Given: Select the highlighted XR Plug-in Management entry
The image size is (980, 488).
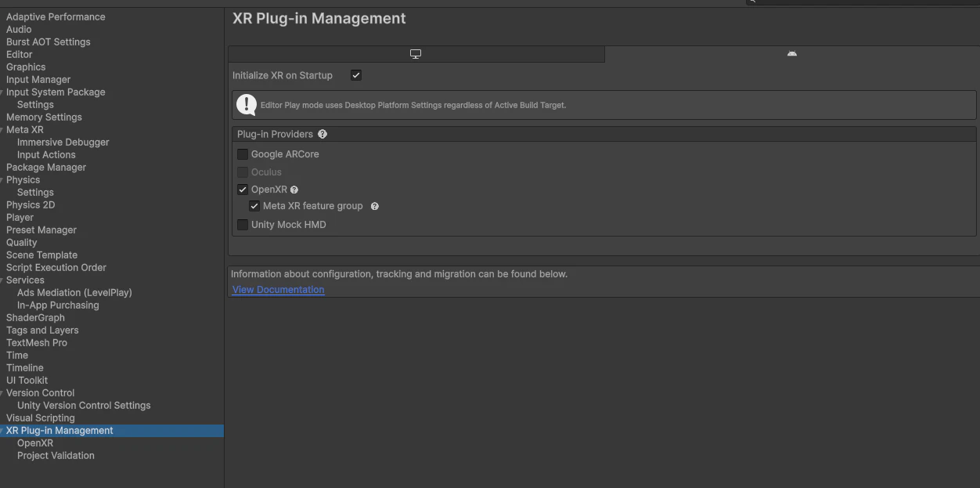Looking at the screenshot, I should pyautogui.click(x=112, y=431).
